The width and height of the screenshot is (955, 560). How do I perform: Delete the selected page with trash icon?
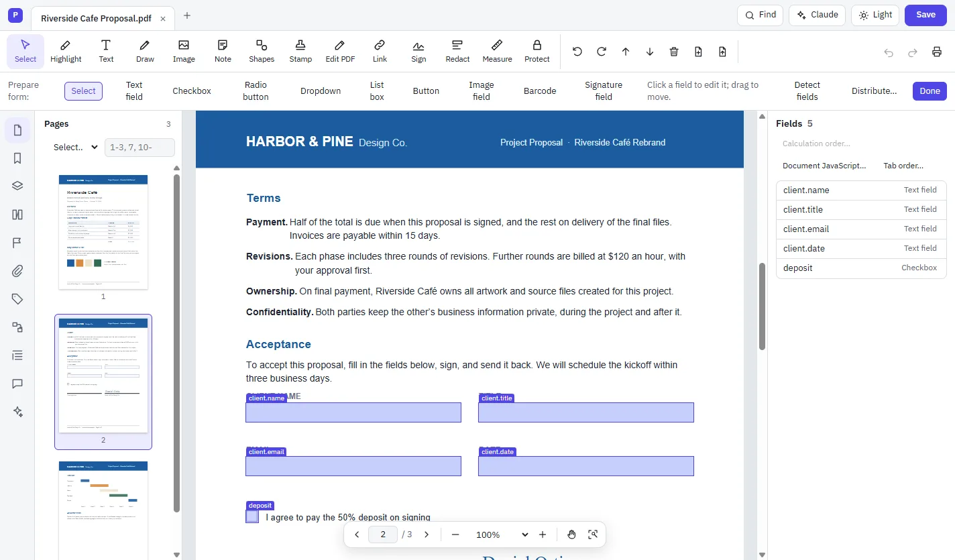[x=674, y=52]
